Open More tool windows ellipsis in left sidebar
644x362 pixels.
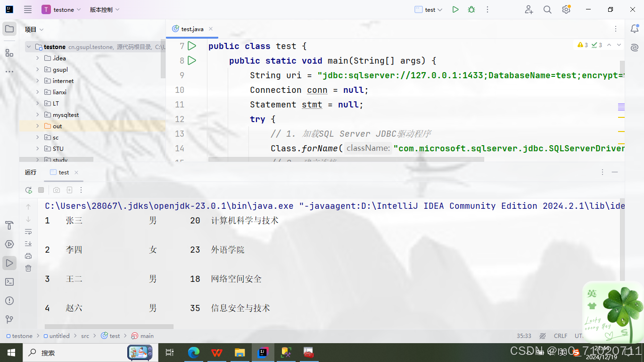click(9, 72)
